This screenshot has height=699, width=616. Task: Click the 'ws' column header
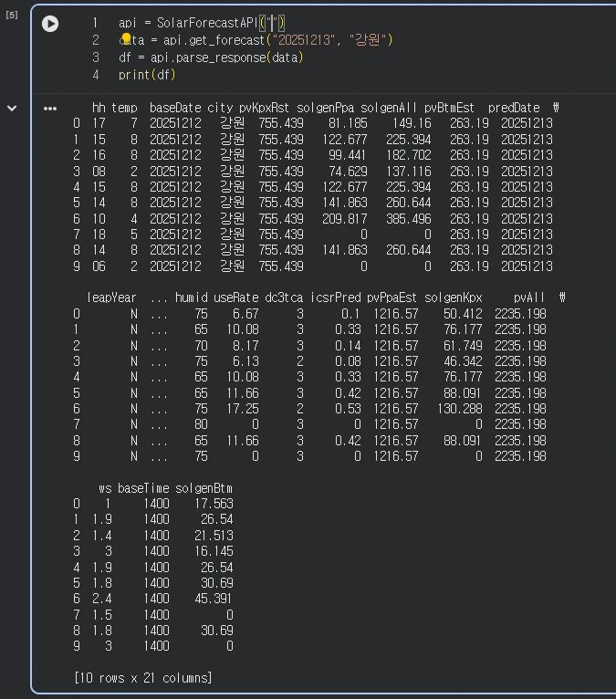(105, 488)
